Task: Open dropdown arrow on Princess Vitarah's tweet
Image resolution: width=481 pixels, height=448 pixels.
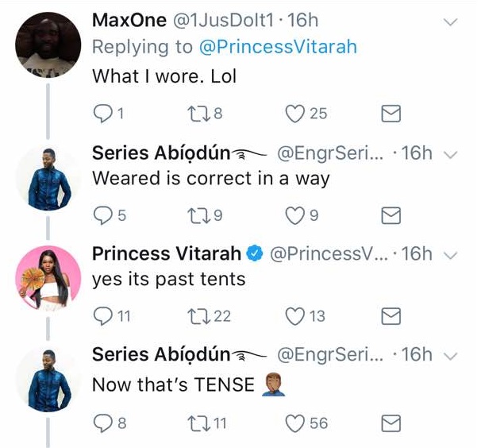Action: 450,255
